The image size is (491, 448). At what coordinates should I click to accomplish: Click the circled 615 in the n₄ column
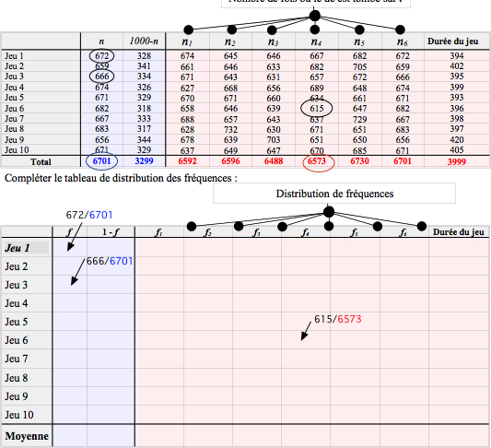click(x=317, y=109)
